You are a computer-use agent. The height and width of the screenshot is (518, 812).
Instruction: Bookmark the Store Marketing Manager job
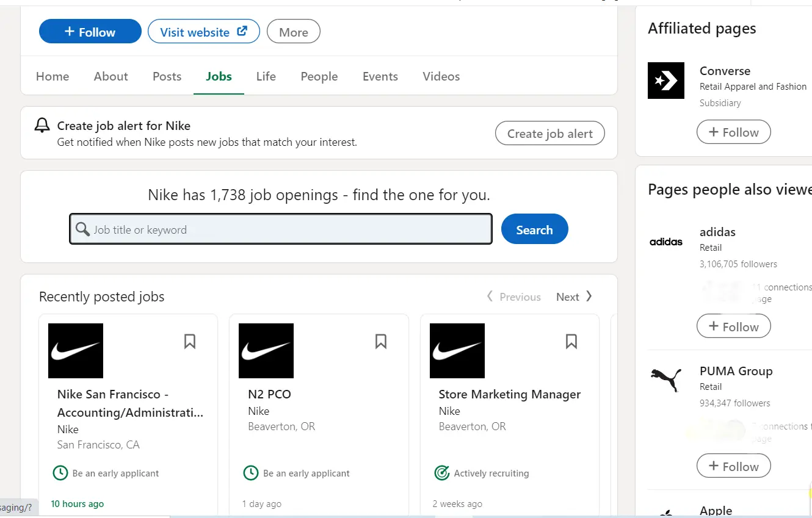pos(571,341)
